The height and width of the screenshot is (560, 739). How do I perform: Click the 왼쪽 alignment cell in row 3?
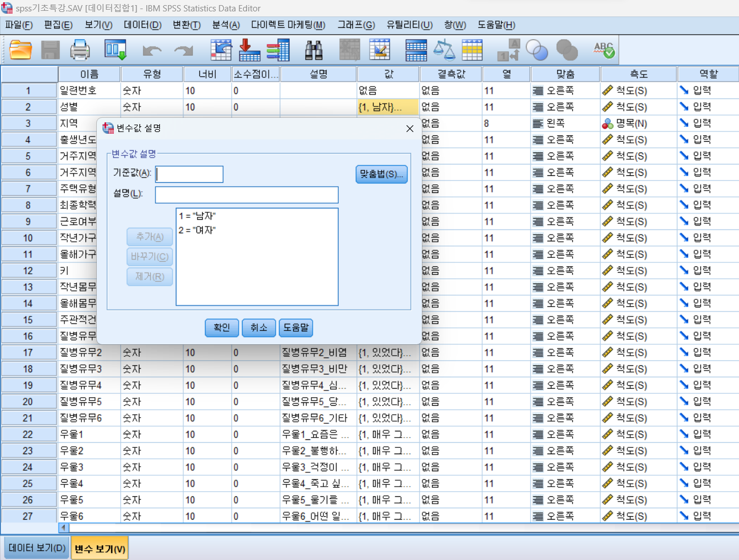[x=565, y=123]
